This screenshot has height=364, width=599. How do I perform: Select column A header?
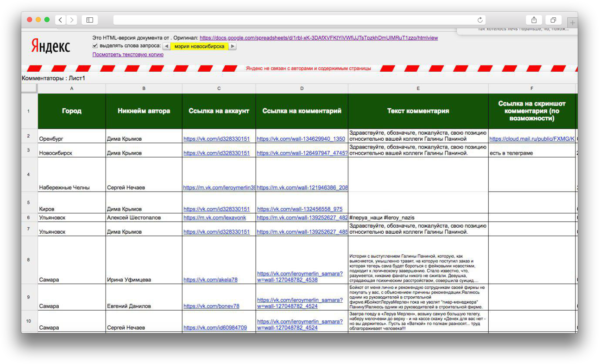[72, 89]
